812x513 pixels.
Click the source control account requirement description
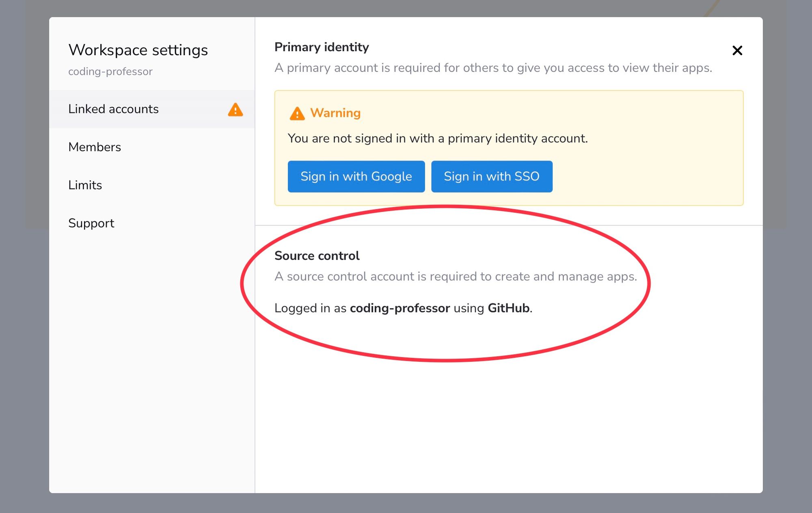[455, 277]
